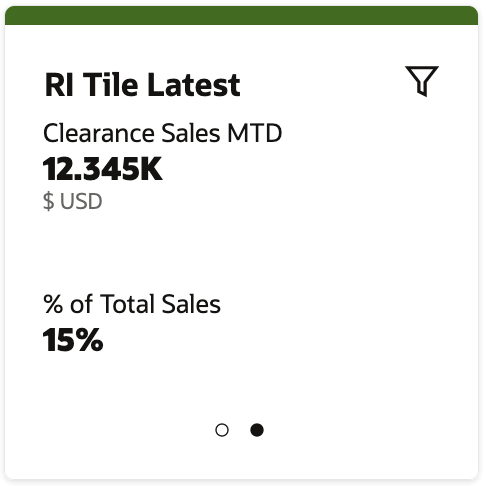Open the RI Tile Latest tile heading

pyautogui.click(x=142, y=85)
